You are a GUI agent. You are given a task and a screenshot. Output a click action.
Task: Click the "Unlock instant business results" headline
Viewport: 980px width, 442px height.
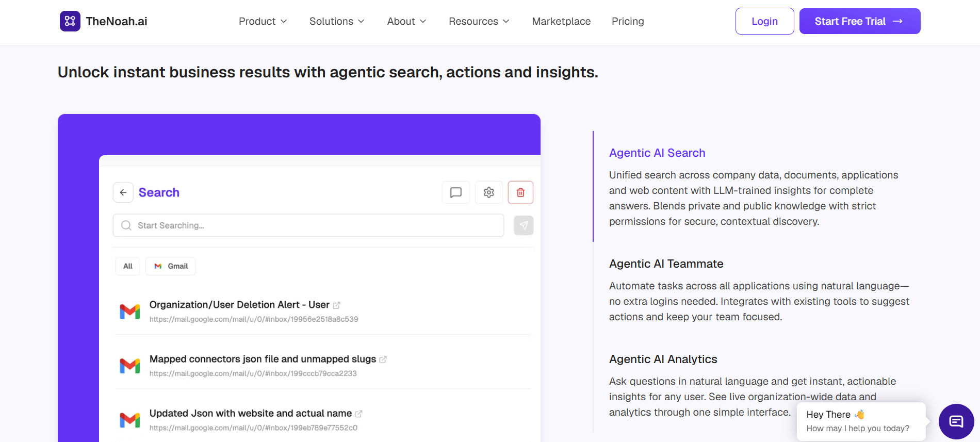328,72
